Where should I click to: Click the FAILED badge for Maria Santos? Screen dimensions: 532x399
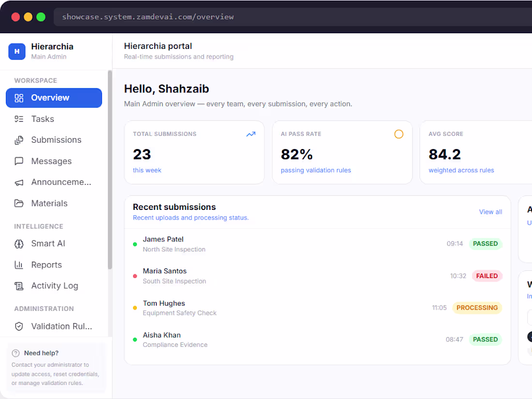coord(487,276)
